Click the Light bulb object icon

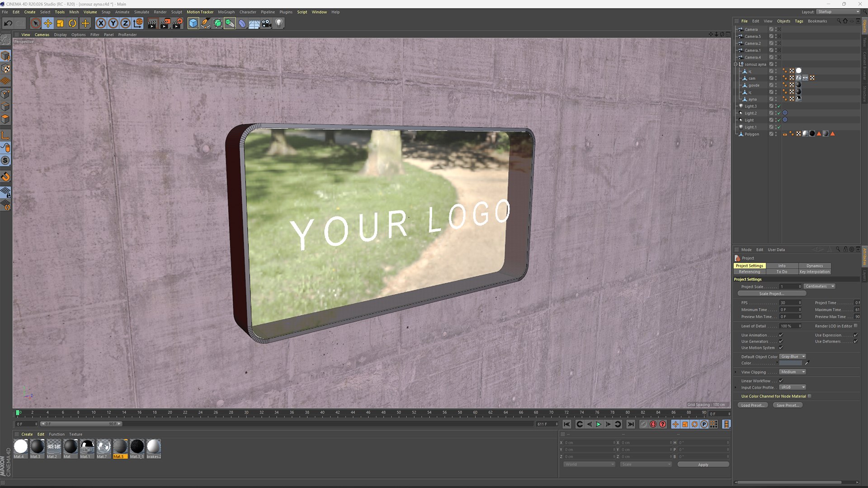[x=279, y=23]
